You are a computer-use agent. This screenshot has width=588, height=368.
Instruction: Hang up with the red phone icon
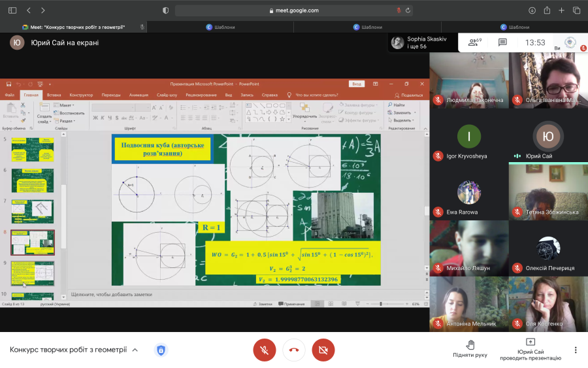(294, 350)
